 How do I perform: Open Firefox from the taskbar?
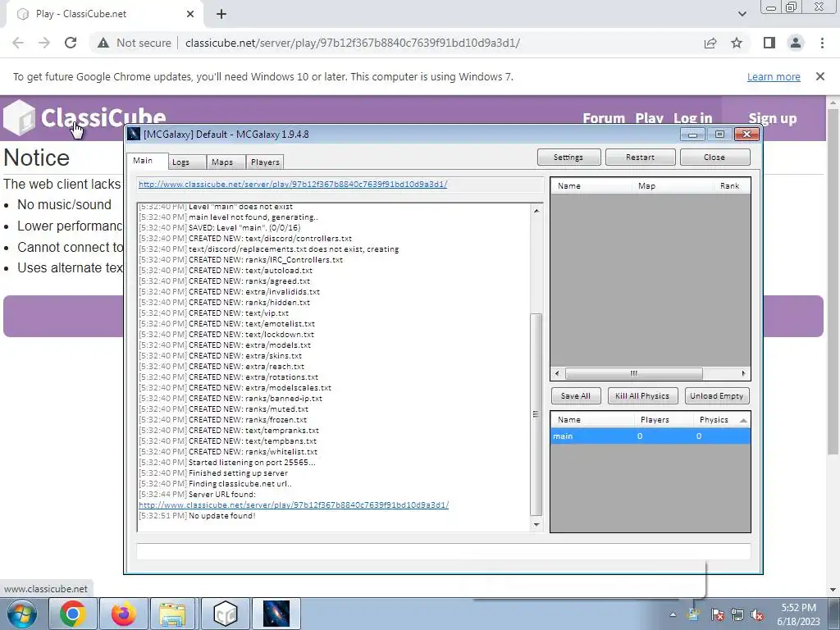click(123, 614)
